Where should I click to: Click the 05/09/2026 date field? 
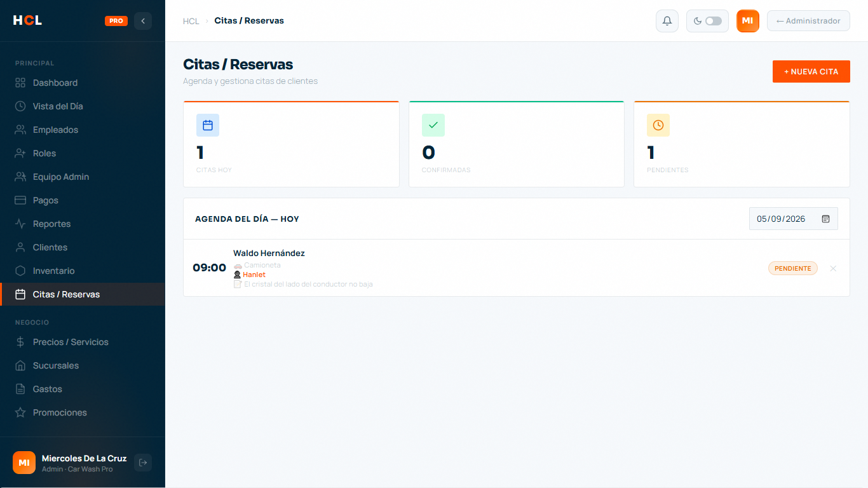point(794,219)
